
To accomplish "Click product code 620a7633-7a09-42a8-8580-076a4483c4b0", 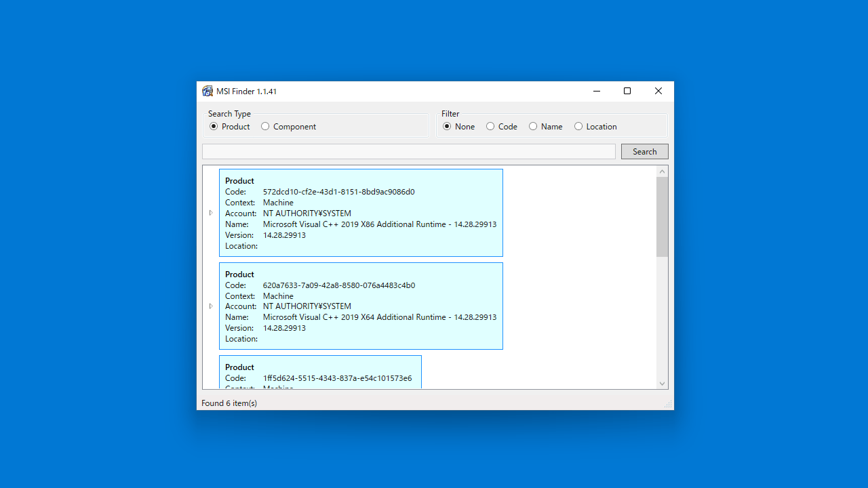I will [339, 285].
